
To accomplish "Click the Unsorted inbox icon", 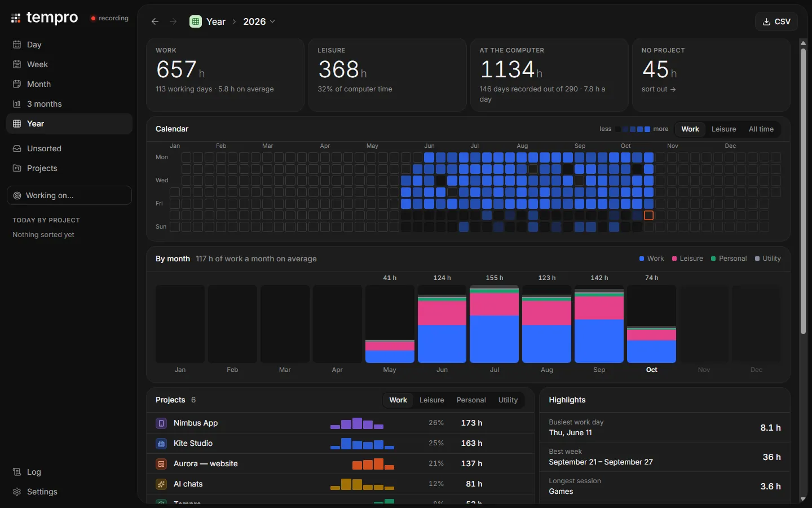I will pos(17,148).
